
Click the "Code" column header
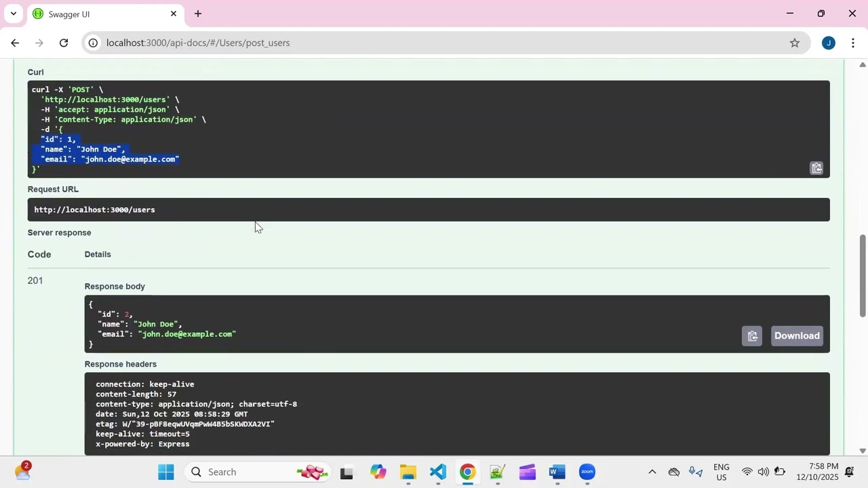click(x=39, y=254)
